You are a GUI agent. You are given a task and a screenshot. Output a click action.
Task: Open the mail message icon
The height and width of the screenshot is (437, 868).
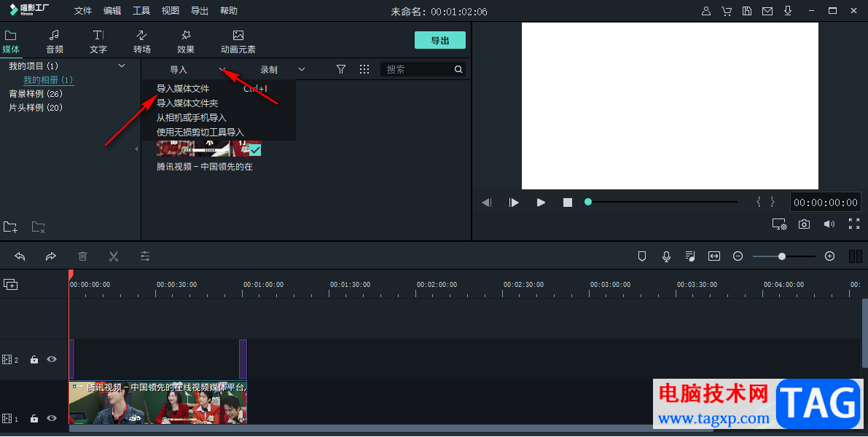[x=767, y=11]
